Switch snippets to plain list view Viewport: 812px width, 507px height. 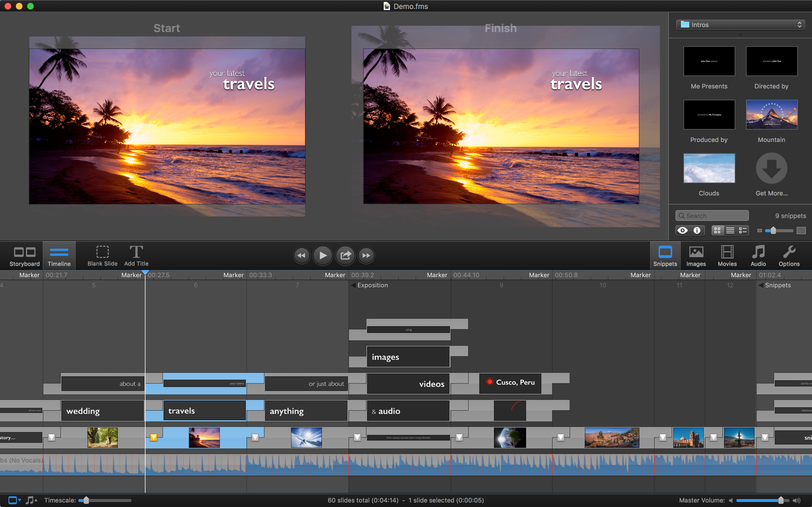coord(730,230)
